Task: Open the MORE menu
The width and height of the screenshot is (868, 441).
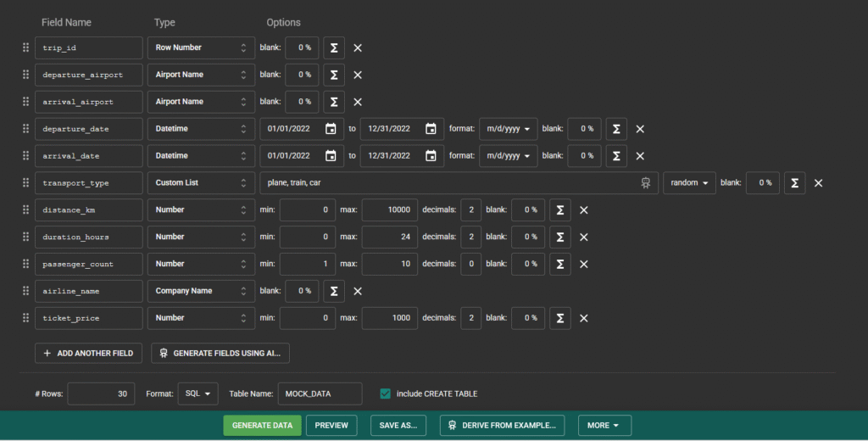Action: tap(604, 425)
